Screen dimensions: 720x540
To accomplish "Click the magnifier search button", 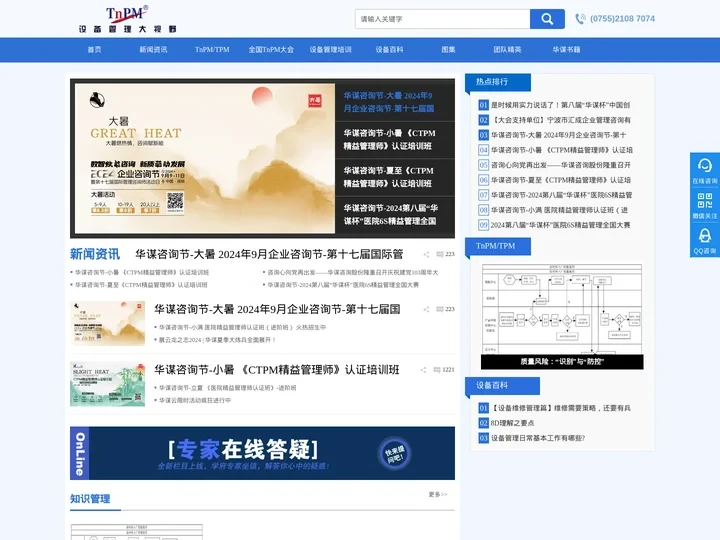I will (547, 19).
